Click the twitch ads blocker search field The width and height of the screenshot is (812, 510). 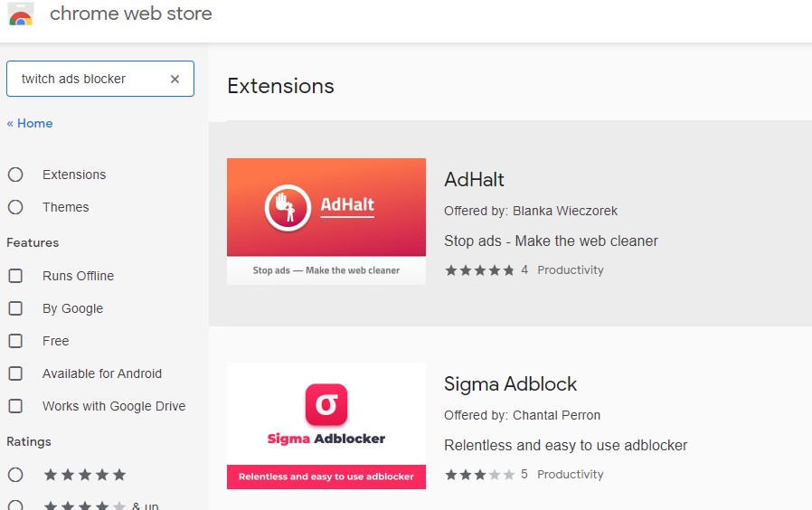tap(100, 79)
